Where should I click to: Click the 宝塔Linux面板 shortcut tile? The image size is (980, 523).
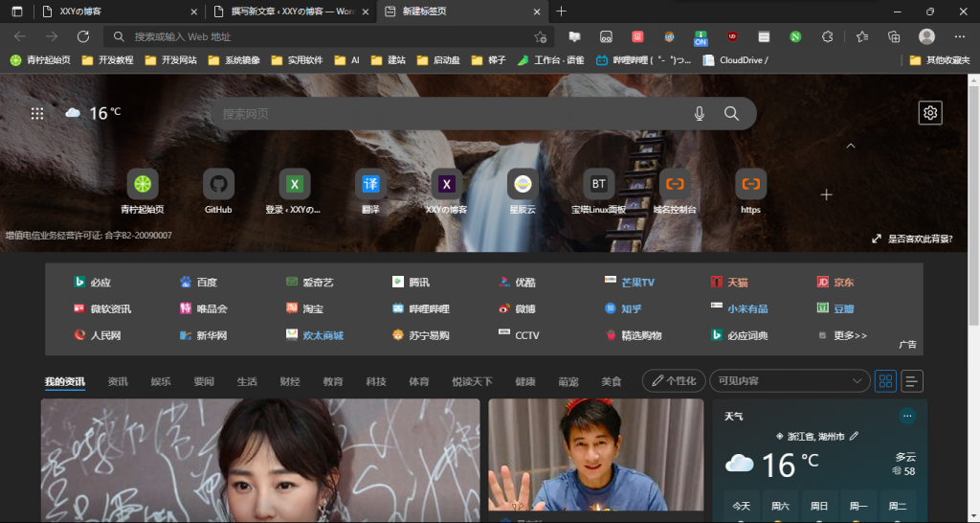pos(598,184)
